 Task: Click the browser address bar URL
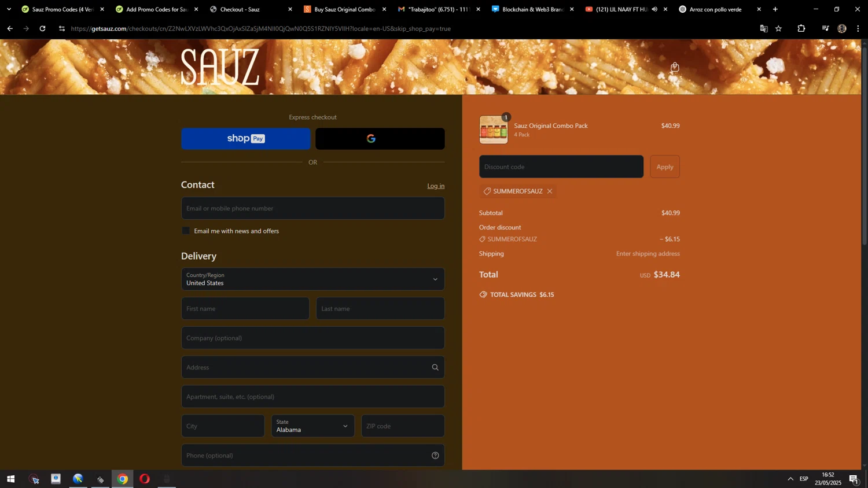[x=260, y=28]
